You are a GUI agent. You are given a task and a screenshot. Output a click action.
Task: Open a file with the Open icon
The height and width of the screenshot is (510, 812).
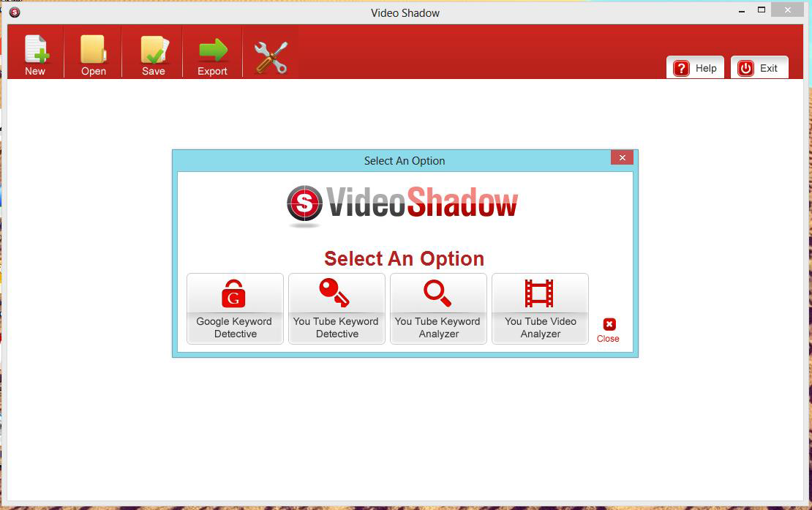pos(93,54)
